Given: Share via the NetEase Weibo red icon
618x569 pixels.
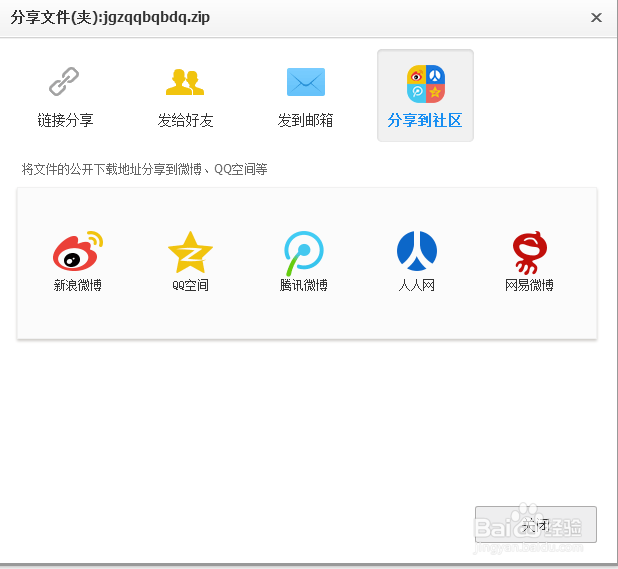Looking at the screenshot, I should [x=530, y=253].
